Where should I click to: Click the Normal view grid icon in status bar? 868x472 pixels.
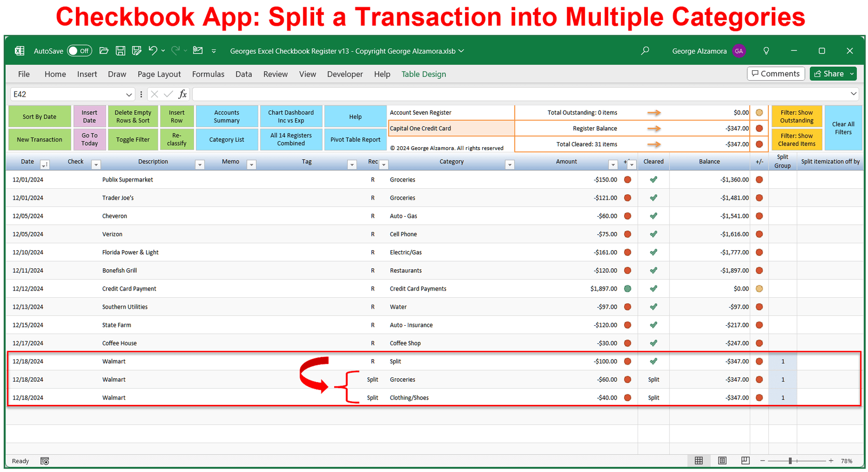coord(699,461)
